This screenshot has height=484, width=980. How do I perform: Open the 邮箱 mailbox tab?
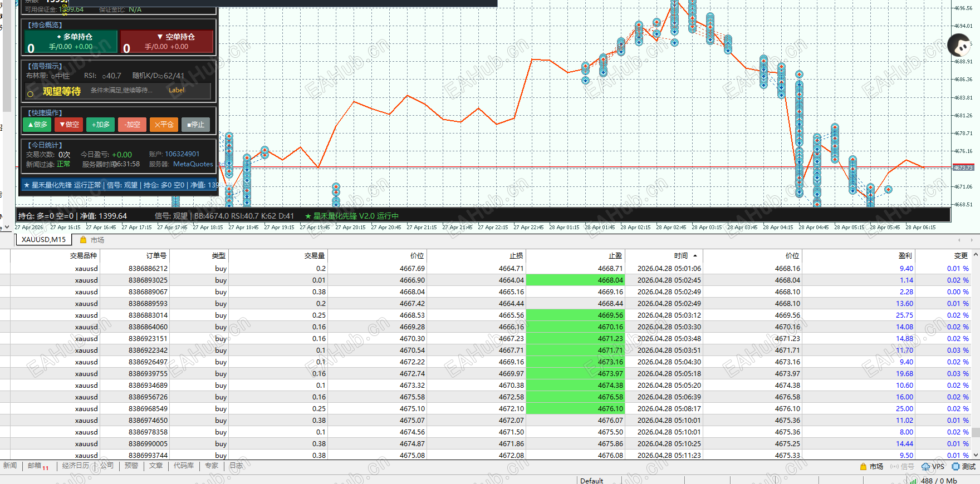pyautogui.click(x=37, y=466)
